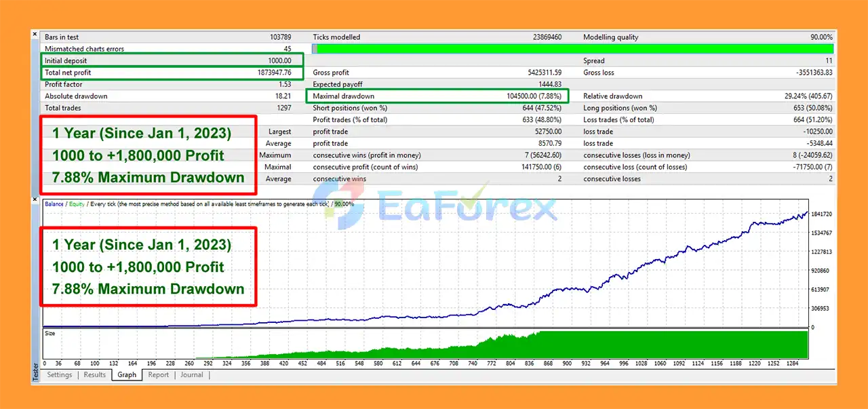Click the Total trades statistic row
The width and height of the screenshot is (868, 409).
(x=170, y=108)
